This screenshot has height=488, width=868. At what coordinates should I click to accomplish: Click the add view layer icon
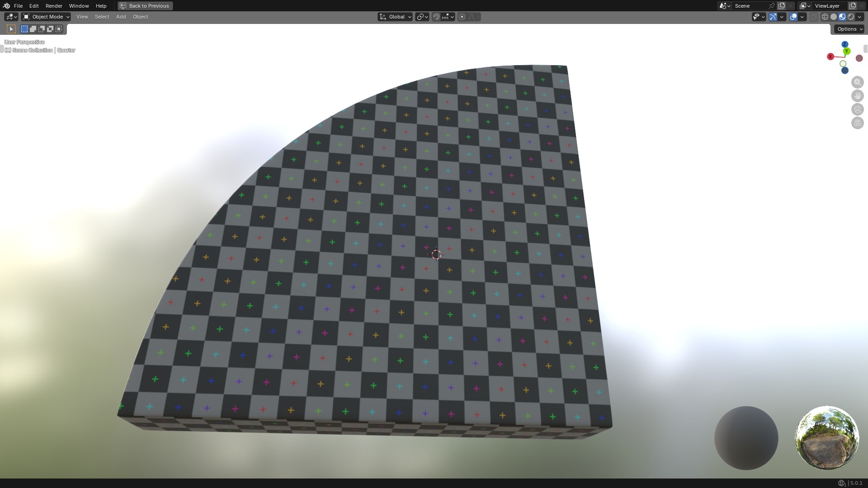853,6
